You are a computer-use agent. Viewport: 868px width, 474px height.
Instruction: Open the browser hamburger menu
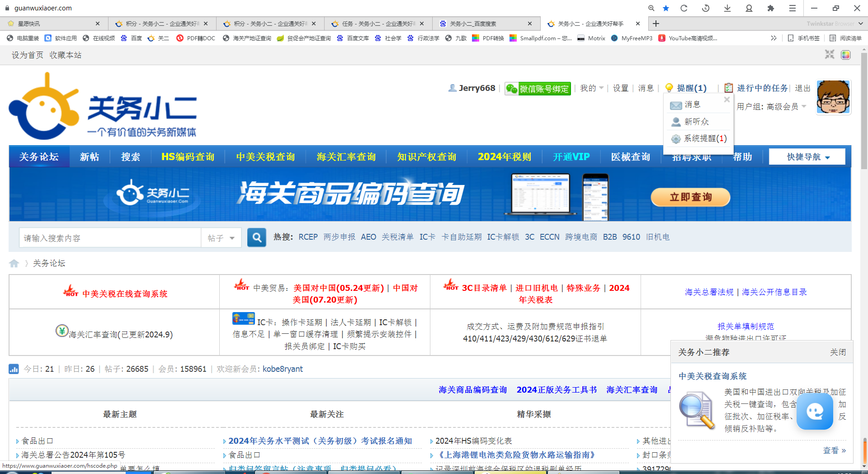(x=793, y=8)
